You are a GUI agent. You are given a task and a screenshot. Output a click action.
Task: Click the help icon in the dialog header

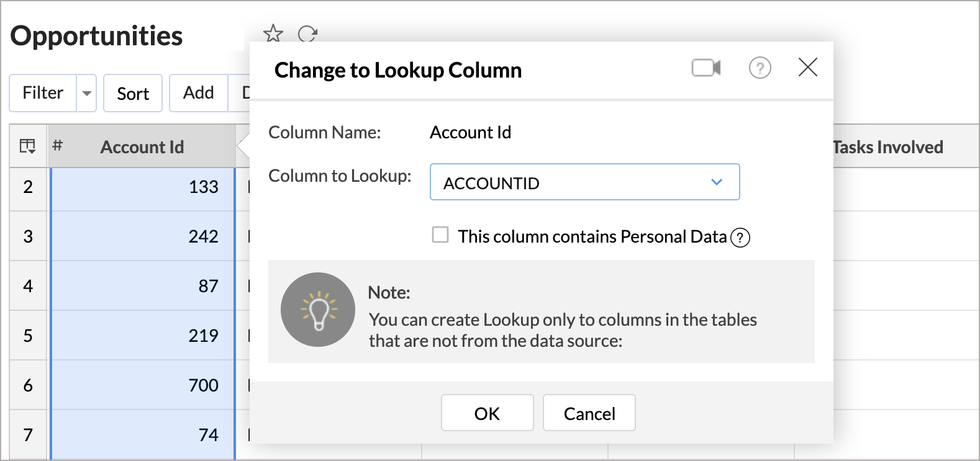pos(760,68)
